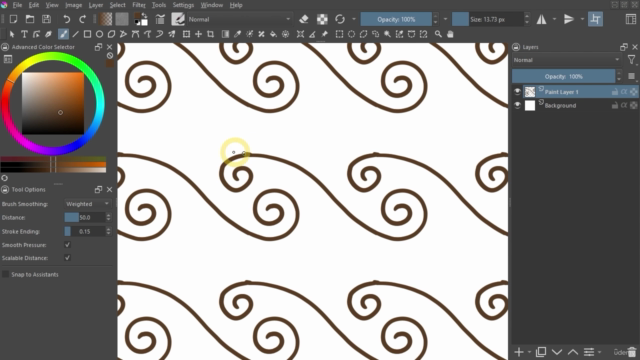Screen dimensions: 640x360
Task: Hide Paint Layer 1 via eye icon
Action: click(x=518, y=92)
